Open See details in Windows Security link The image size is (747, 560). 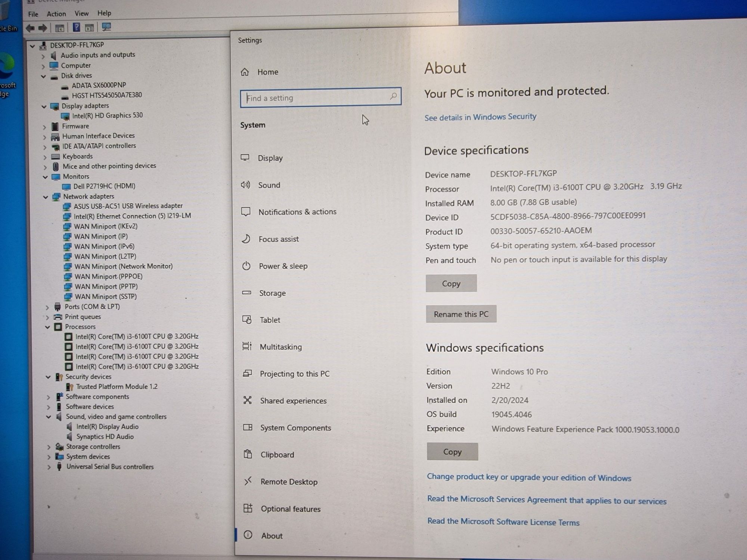click(x=480, y=117)
